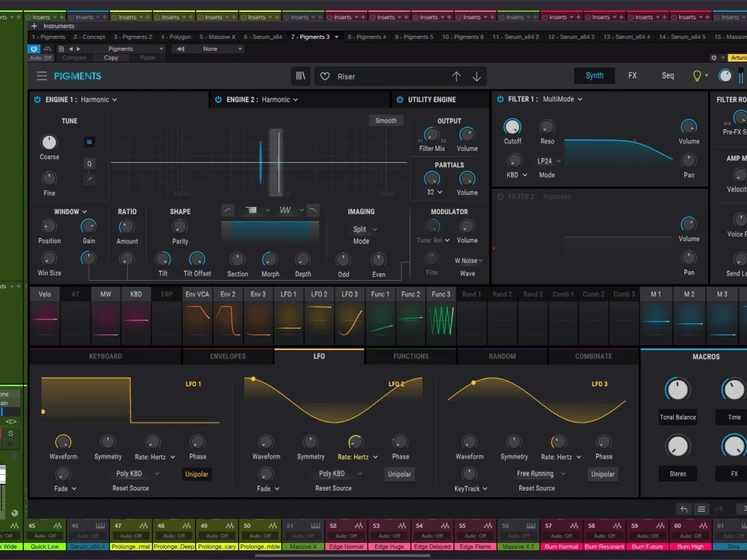Viewport: 747px width, 560px height.
Task: Open the Keyboard modulation tab
Action: tap(105, 356)
